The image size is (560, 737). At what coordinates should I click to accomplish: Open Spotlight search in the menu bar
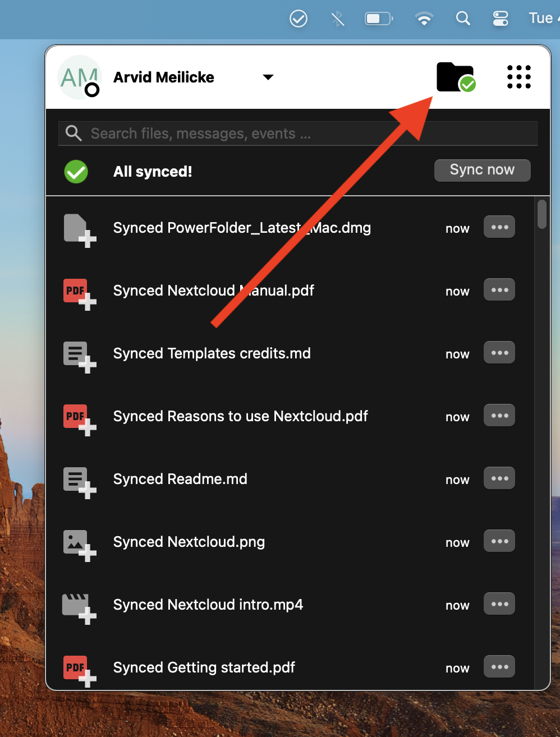click(x=463, y=19)
